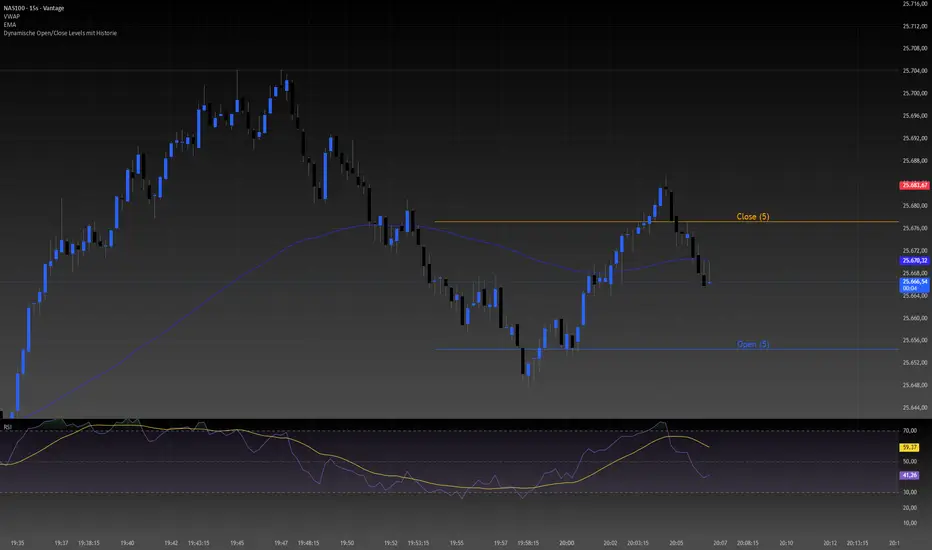The width and height of the screenshot is (932, 550).
Task: Click the RSI 50,00 scale label
Action: [x=909, y=461]
